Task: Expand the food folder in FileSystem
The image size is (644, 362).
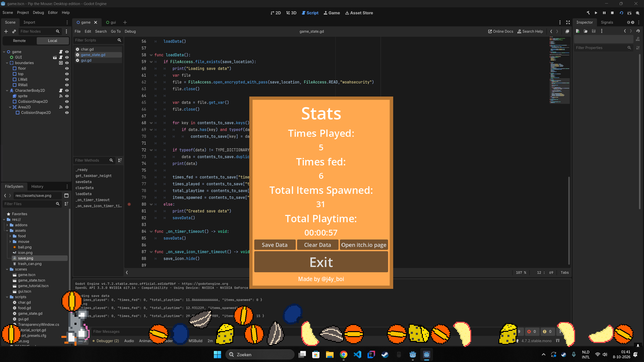Action: [x=10, y=236]
